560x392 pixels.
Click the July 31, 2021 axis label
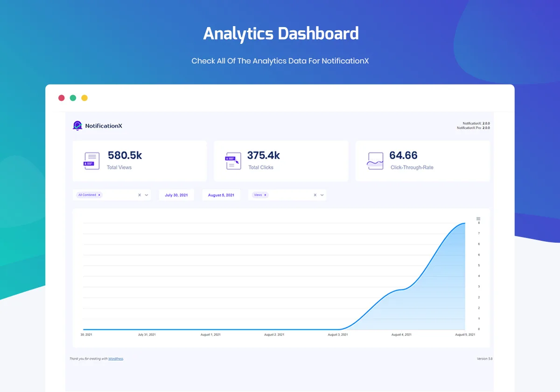[147, 335]
